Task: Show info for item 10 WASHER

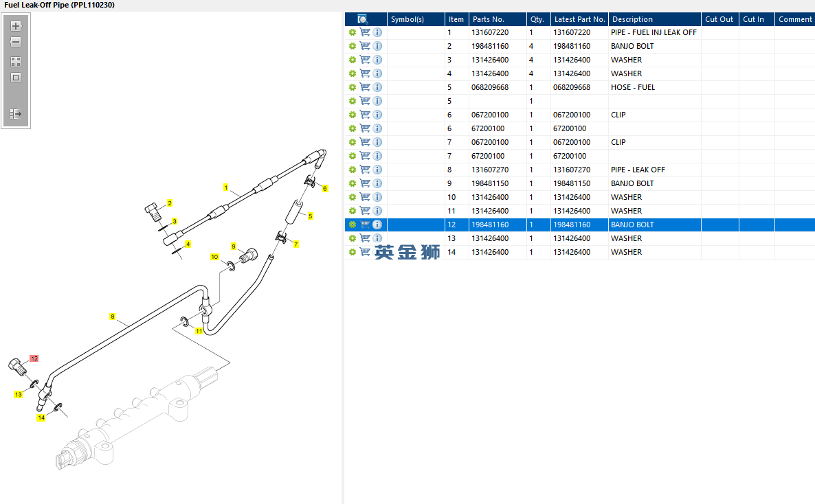Action: [x=377, y=197]
